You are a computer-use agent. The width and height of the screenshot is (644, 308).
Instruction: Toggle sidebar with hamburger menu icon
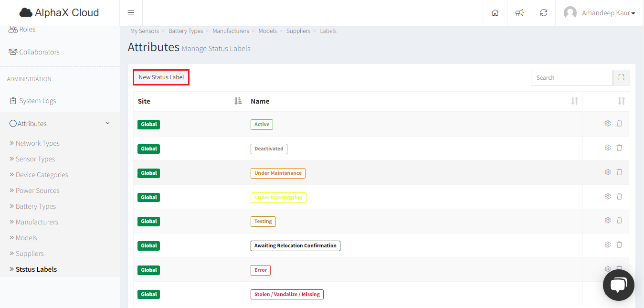[131, 13]
